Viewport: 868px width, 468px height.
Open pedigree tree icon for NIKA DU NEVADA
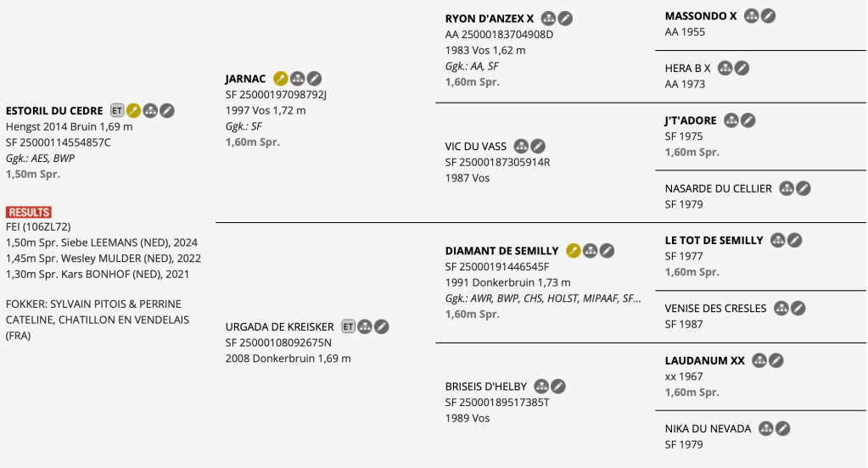766,429
